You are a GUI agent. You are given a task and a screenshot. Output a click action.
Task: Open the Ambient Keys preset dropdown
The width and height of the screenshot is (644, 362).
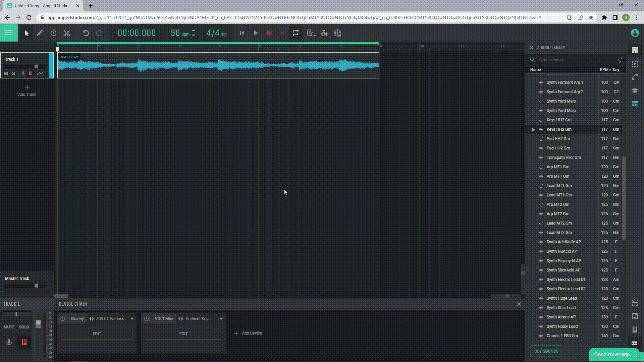[221, 319]
